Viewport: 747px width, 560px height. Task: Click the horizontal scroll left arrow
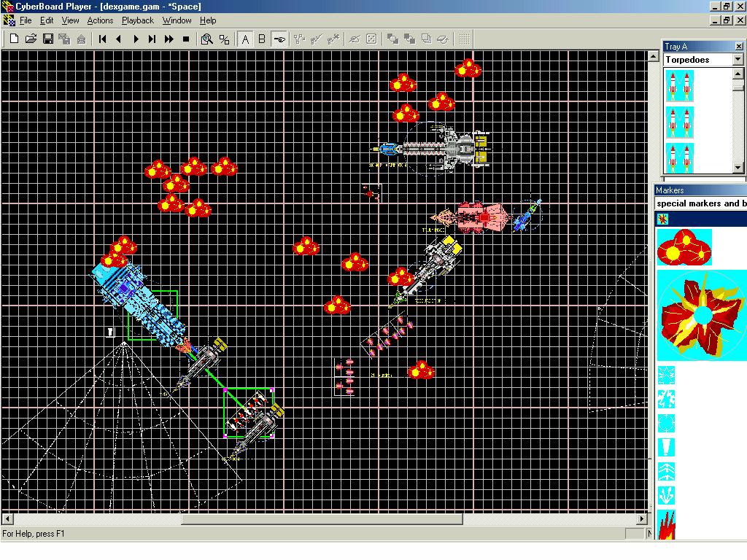click(7, 519)
